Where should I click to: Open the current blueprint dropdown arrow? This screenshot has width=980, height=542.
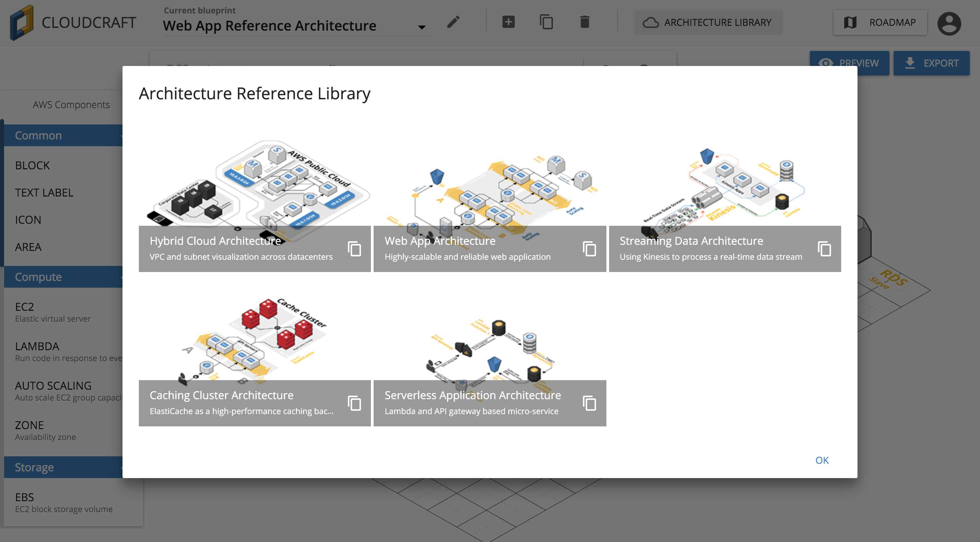tap(422, 27)
